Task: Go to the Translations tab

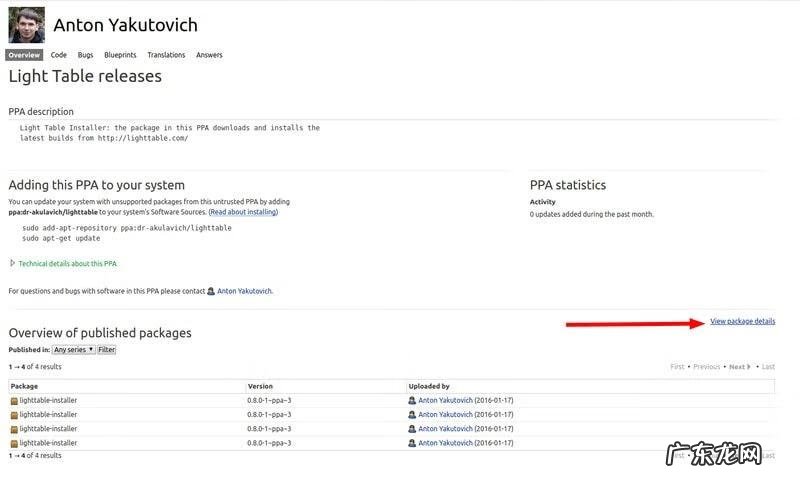Action: tap(166, 55)
